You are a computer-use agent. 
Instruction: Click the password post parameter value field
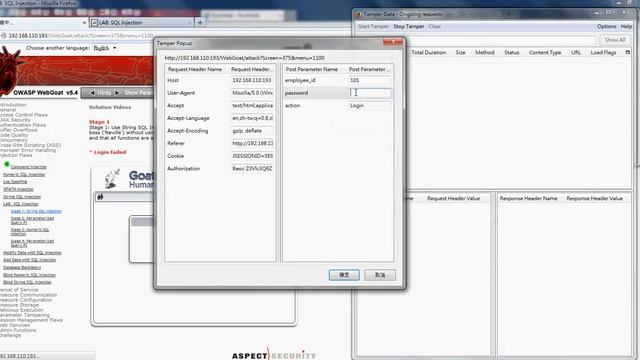tap(370, 93)
